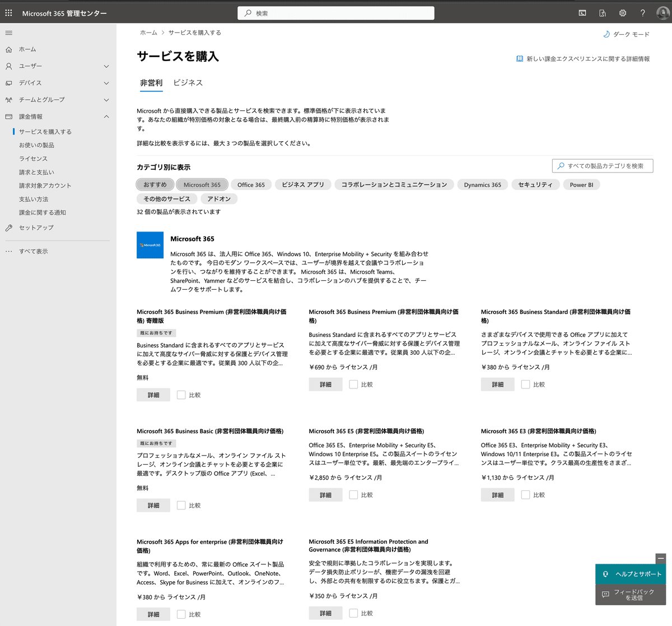The width and height of the screenshot is (672, 626).
Task: Open the help question mark icon
Action: point(643,13)
